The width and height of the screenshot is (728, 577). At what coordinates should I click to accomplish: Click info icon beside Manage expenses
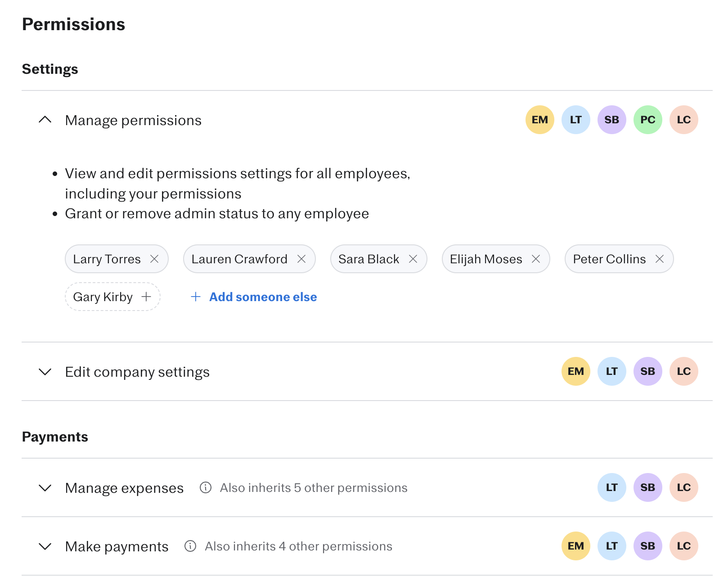(206, 487)
